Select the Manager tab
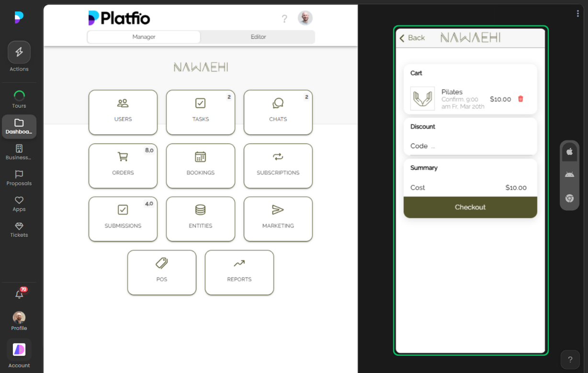Image resolution: width=588 pixels, height=373 pixels. [x=143, y=36]
